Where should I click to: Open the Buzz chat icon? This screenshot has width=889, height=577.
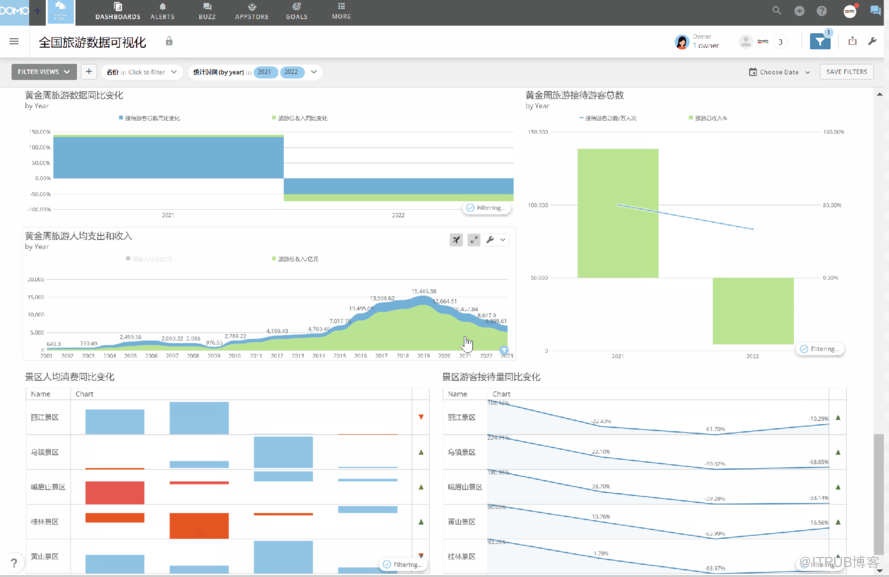(x=875, y=11)
